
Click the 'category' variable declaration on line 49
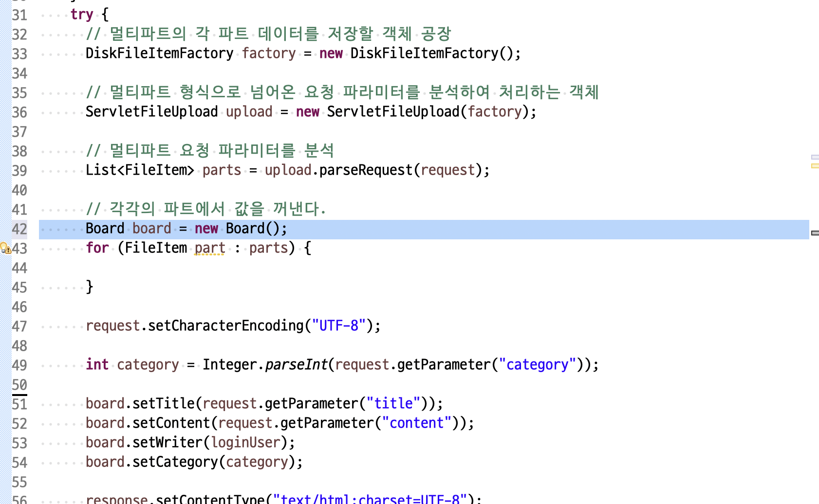[148, 364]
